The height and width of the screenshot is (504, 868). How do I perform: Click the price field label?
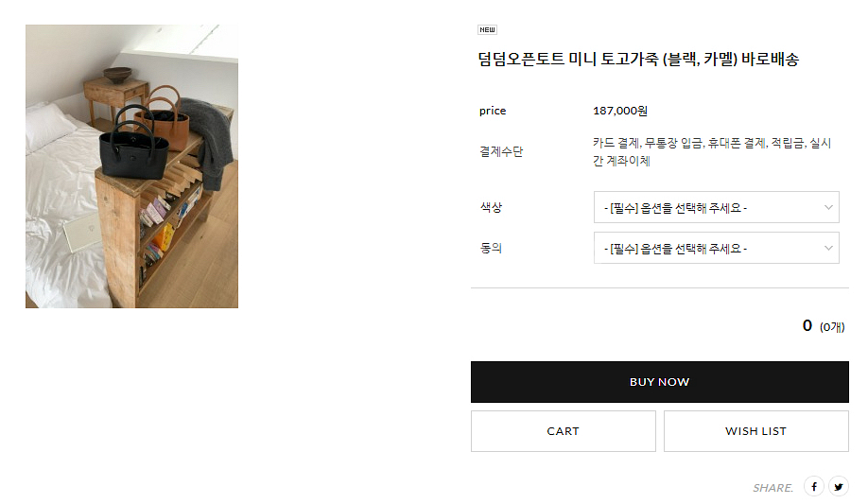[493, 111]
